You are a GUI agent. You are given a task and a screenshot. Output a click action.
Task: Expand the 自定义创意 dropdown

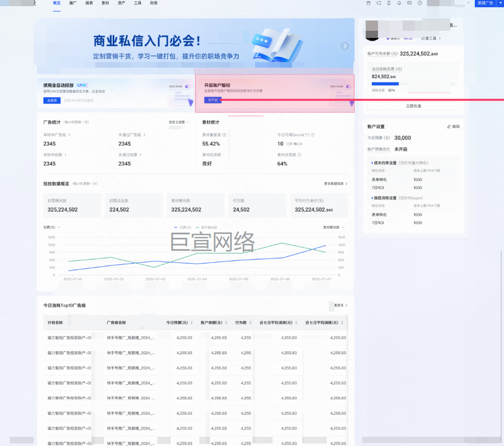click(x=179, y=122)
